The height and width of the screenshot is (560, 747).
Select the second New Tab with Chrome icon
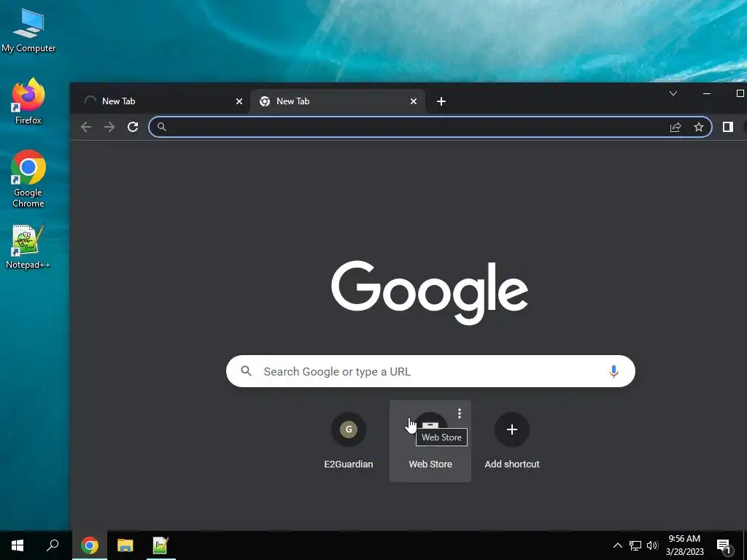tap(336, 101)
